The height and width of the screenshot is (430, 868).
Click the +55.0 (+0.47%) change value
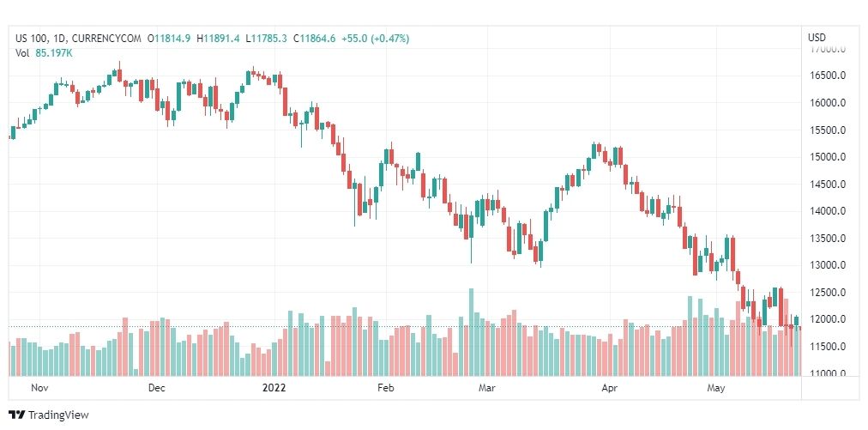click(375, 39)
